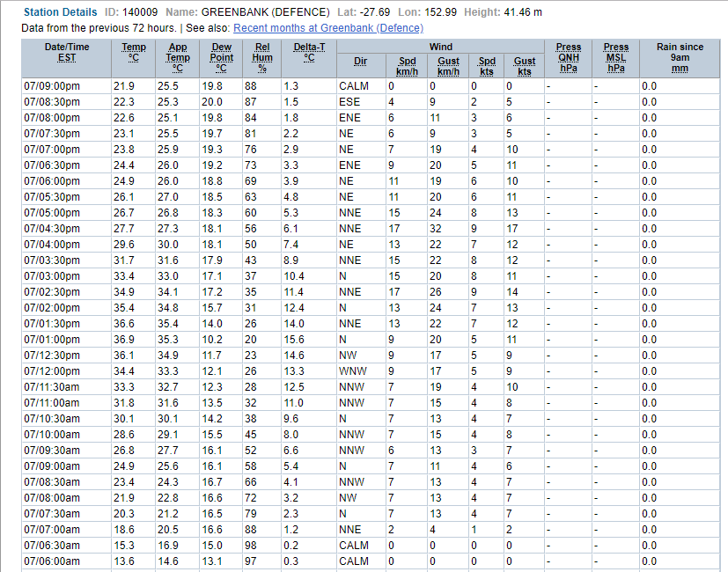Image resolution: width=728 pixels, height=572 pixels.
Task: Click the 36.9 temperature value
Action: (x=123, y=340)
